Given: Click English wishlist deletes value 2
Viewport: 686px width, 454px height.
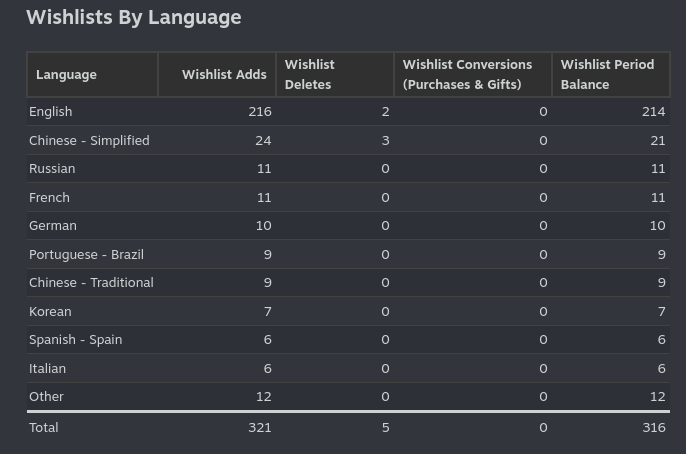Looking at the screenshot, I should coord(385,112).
